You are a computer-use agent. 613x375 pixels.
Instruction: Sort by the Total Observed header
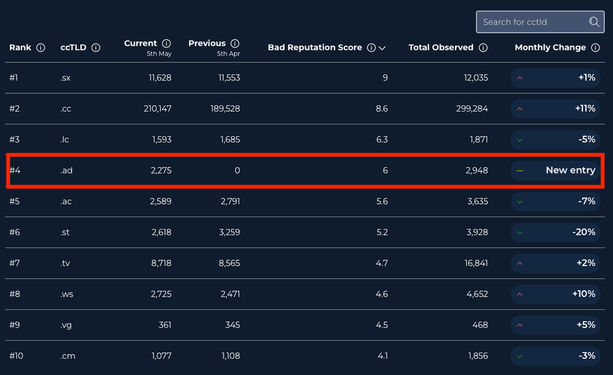click(x=441, y=47)
